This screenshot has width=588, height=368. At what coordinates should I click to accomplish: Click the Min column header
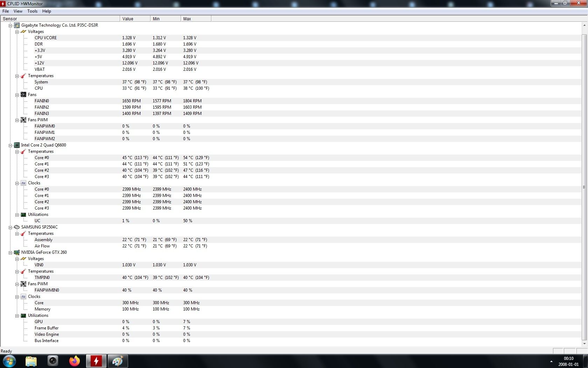(166, 19)
